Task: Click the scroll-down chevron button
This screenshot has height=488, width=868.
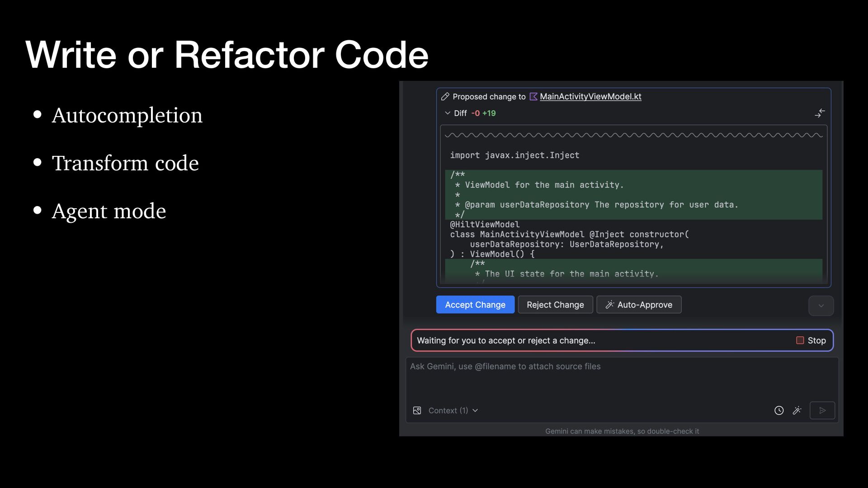Action: pos(821,306)
